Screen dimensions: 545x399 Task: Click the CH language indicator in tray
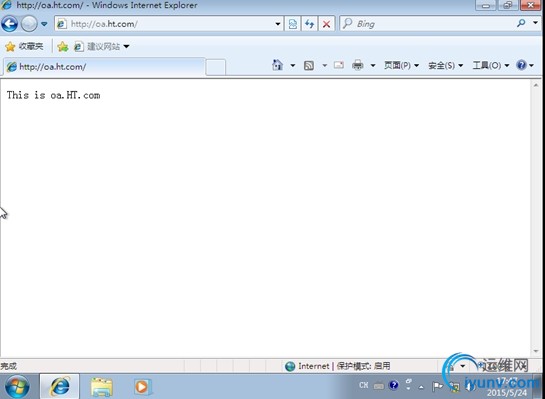tap(364, 385)
